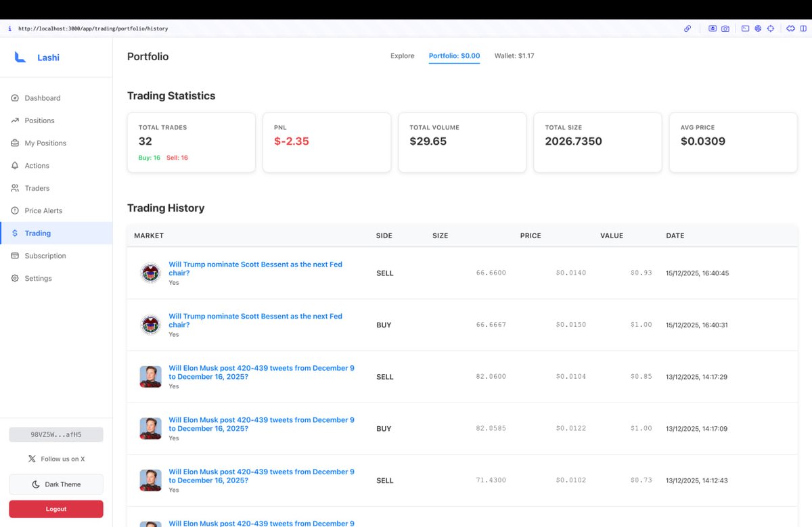Click the screen capture download icon
The width and height of the screenshot is (812, 527).
tap(713, 28)
